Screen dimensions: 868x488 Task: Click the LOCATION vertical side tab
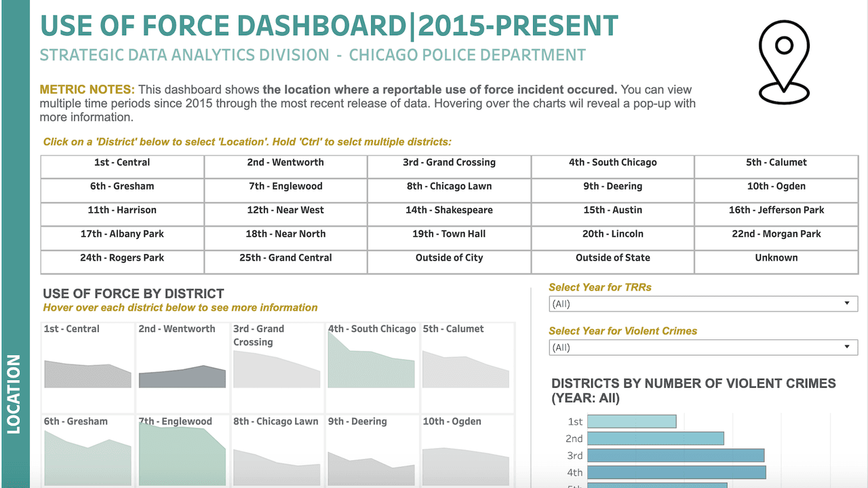tap(14, 394)
